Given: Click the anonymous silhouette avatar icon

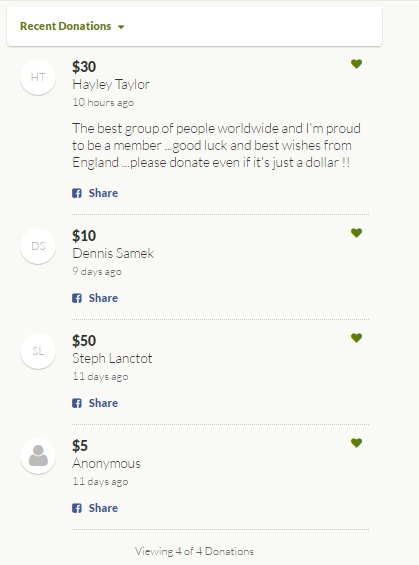Looking at the screenshot, I should 38,456.
